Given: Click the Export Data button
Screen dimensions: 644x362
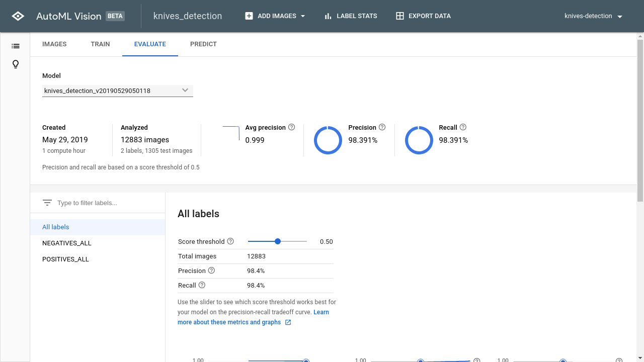Looking at the screenshot, I should tap(423, 16).
